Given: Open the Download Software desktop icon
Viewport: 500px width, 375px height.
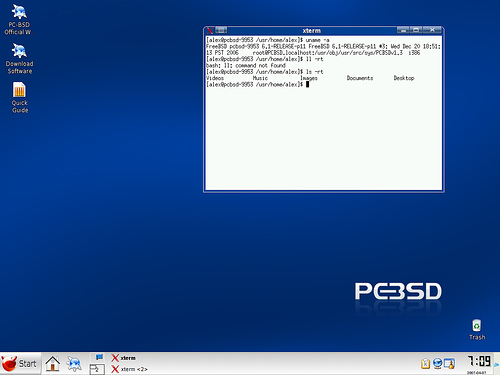Looking at the screenshot, I should (19, 59).
